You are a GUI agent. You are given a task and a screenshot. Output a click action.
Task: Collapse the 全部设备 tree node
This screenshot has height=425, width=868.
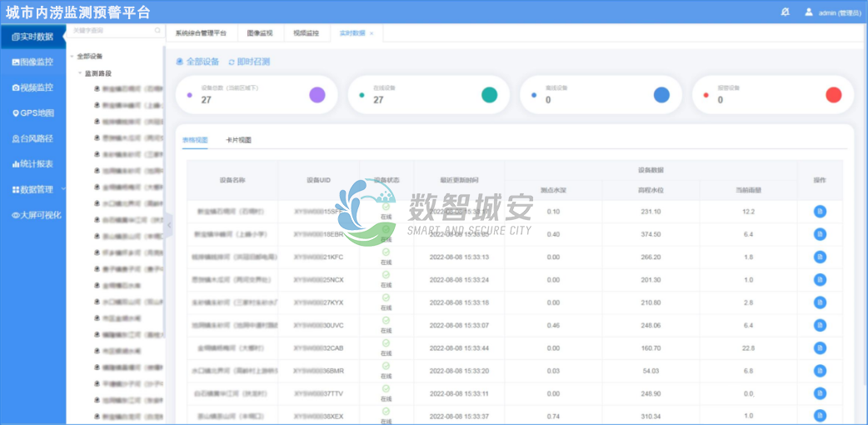(x=72, y=57)
